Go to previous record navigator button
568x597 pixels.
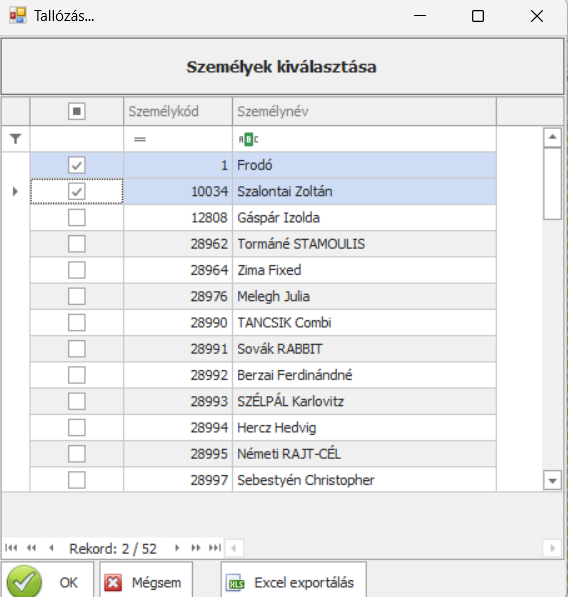pyautogui.click(x=51, y=548)
